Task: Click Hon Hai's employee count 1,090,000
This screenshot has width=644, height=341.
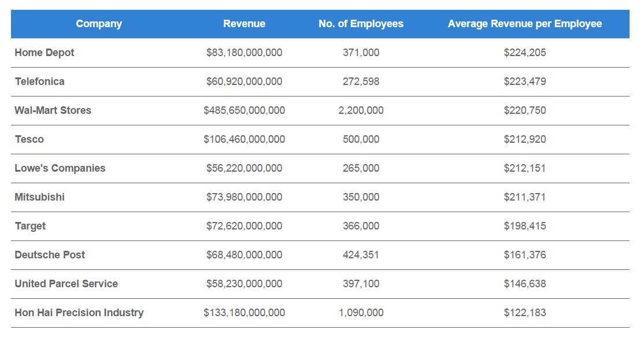Action: click(x=361, y=313)
